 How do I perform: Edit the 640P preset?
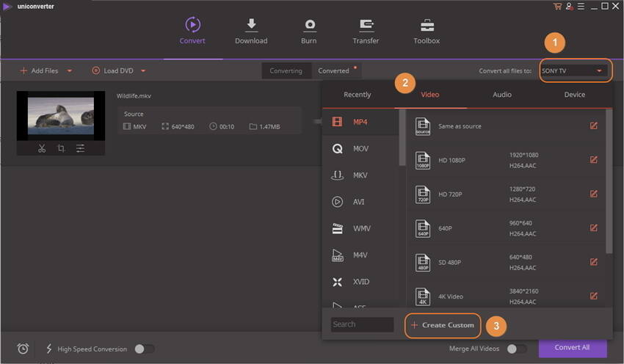pos(593,227)
